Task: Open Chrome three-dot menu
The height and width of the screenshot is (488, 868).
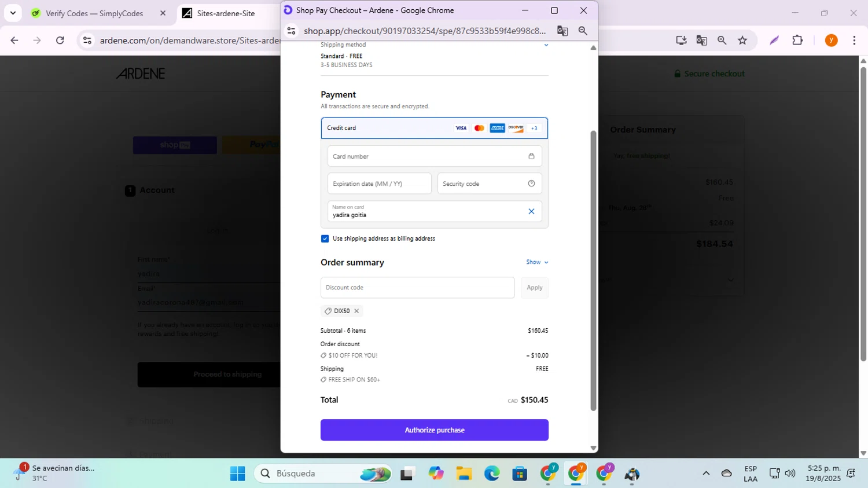Action: pyautogui.click(x=854, y=40)
